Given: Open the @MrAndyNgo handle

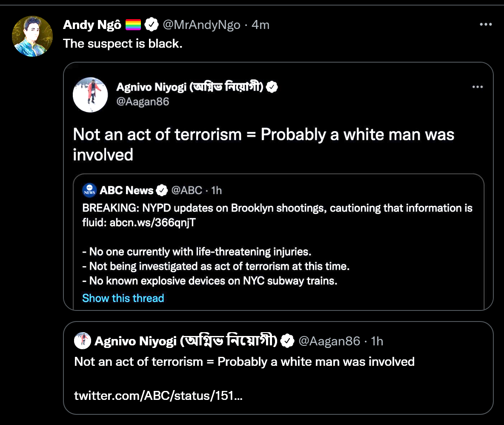Looking at the screenshot, I should pyautogui.click(x=201, y=25).
